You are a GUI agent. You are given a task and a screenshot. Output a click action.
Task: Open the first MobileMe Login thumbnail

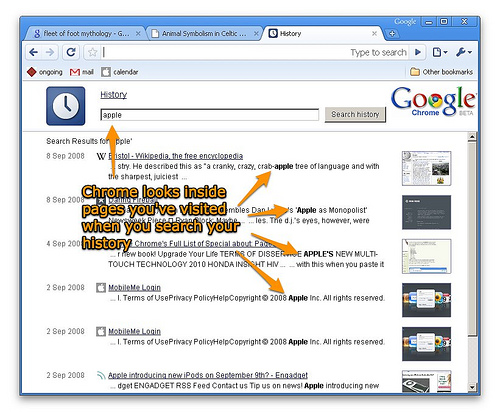click(426, 300)
